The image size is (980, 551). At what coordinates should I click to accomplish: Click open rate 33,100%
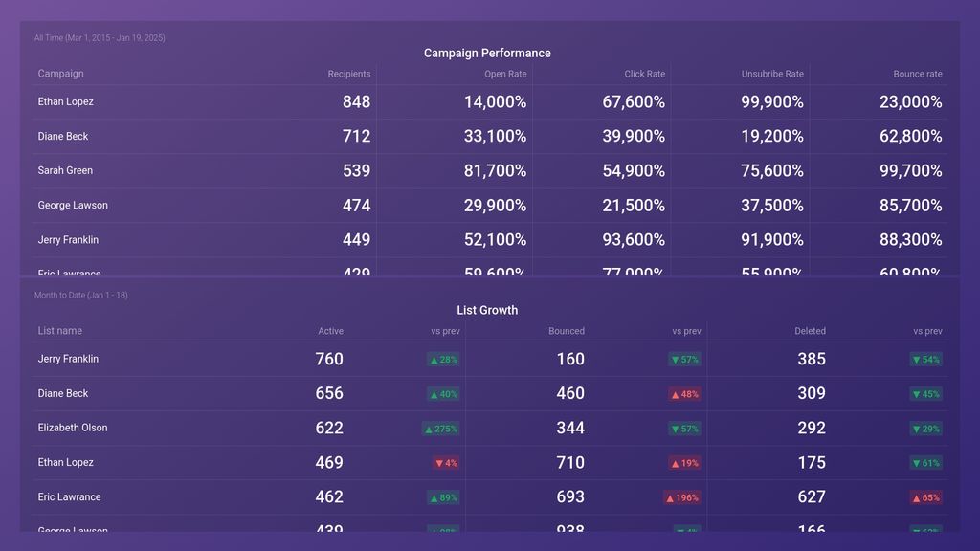pyautogui.click(x=495, y=136)
